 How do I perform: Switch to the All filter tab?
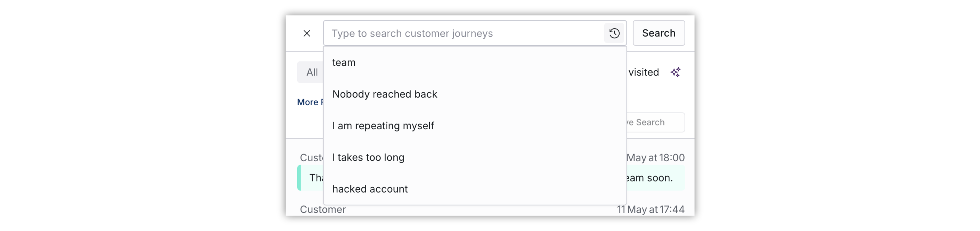coord(311,72)
